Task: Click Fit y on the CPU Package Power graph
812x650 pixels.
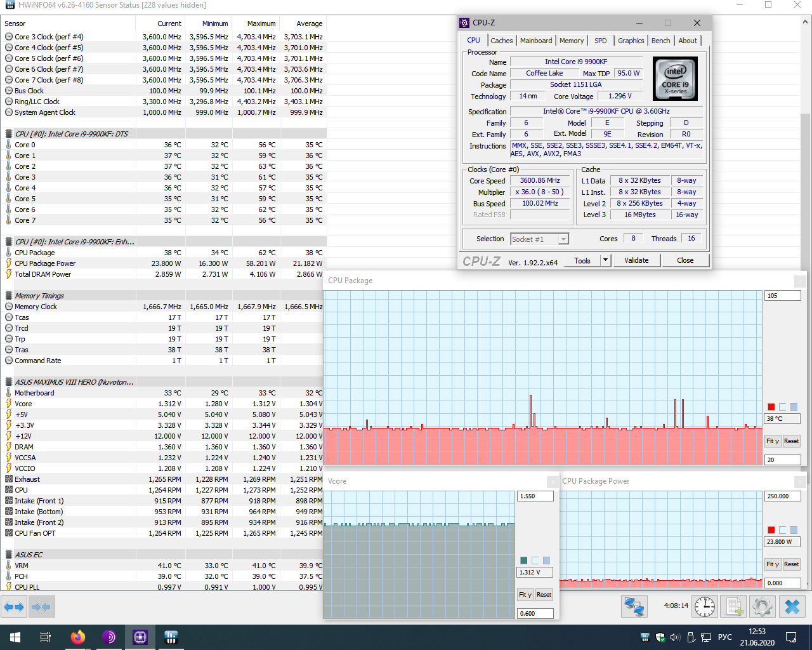Action: click(772, 564)
